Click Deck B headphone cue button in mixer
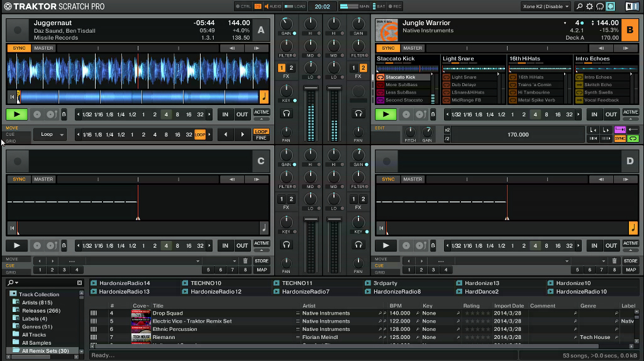This screenshot has width=644, height=361. click(x=358, y=113)
